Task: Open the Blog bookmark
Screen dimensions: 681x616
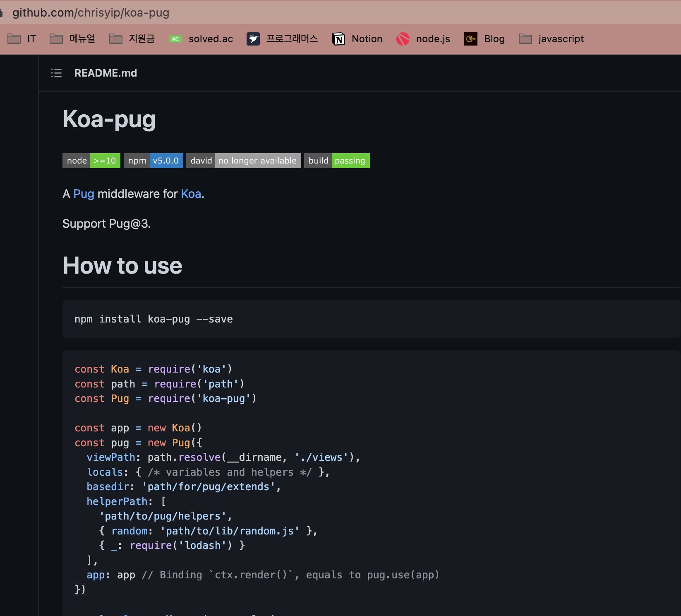Action: pos(484,39)
